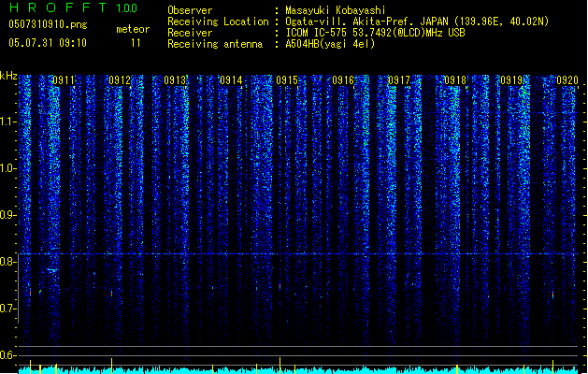Click the meteor count label
The image size is (588, 374).
[x=133, y=29]
